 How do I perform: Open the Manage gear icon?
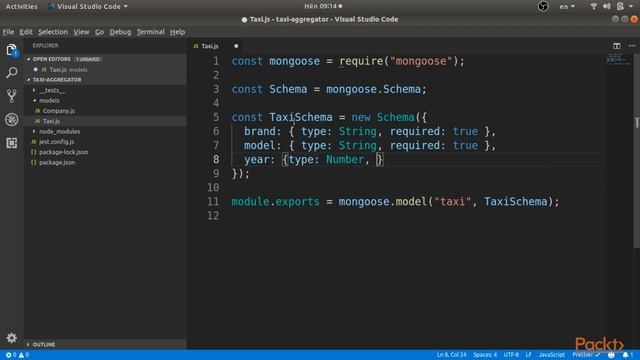click(11, 338)
